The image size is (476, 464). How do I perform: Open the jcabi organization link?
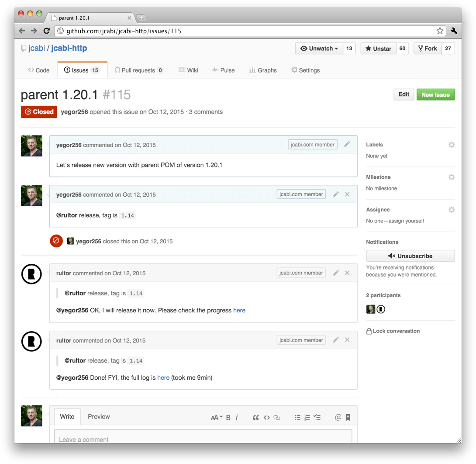37,48
